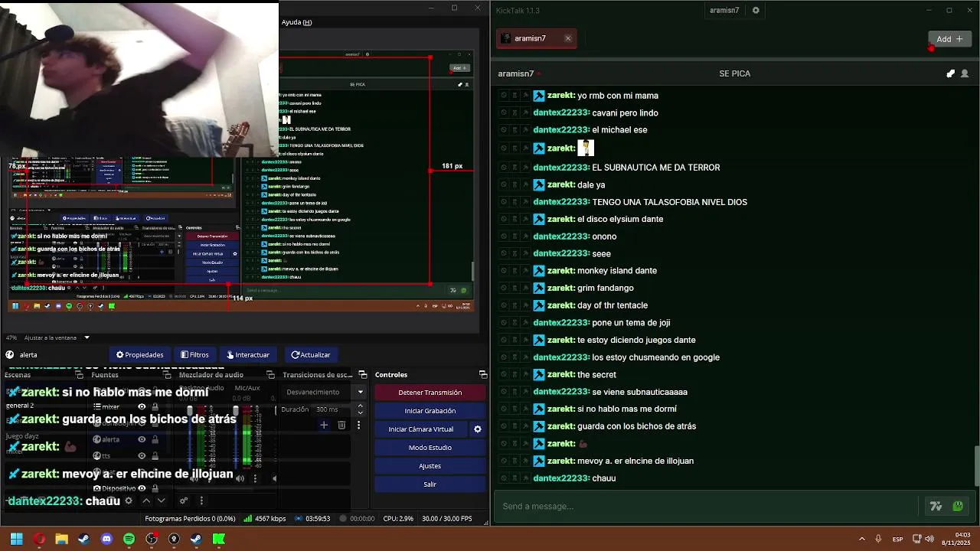Open the green Kick icon in taskbar
This screenshot has width=980, height=551.
(x=218, y=539)
